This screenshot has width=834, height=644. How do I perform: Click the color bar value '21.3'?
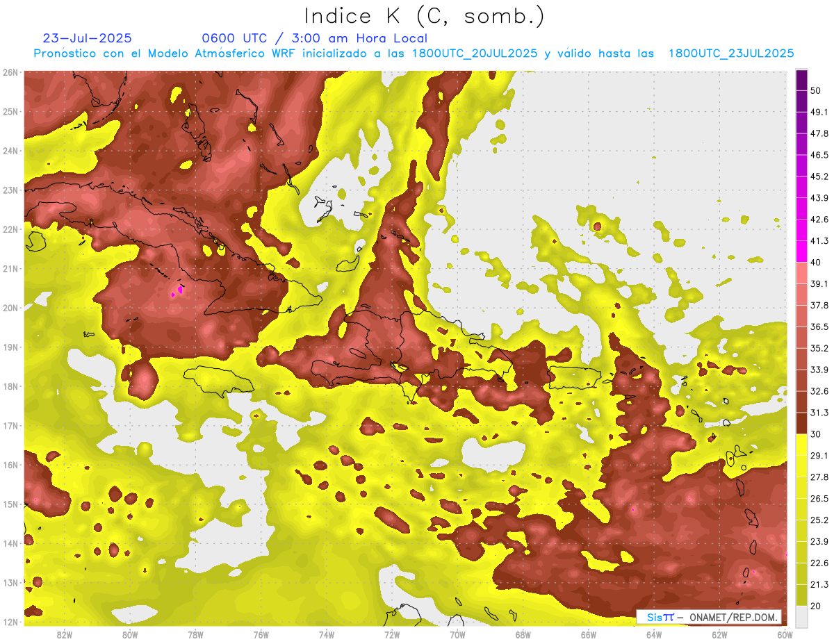click(x=819, y=584)
